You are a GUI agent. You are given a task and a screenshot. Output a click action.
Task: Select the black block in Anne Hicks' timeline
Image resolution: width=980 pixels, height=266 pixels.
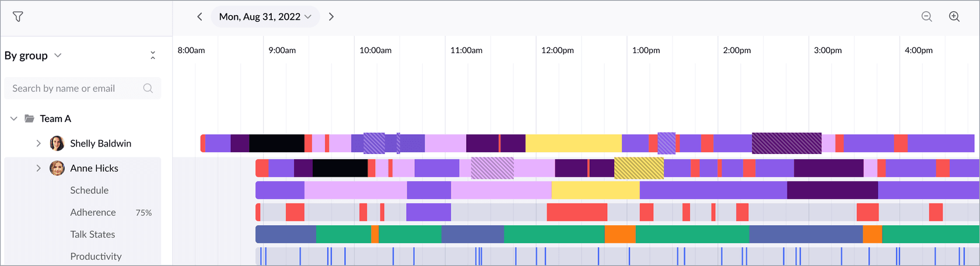click(340, 168)
